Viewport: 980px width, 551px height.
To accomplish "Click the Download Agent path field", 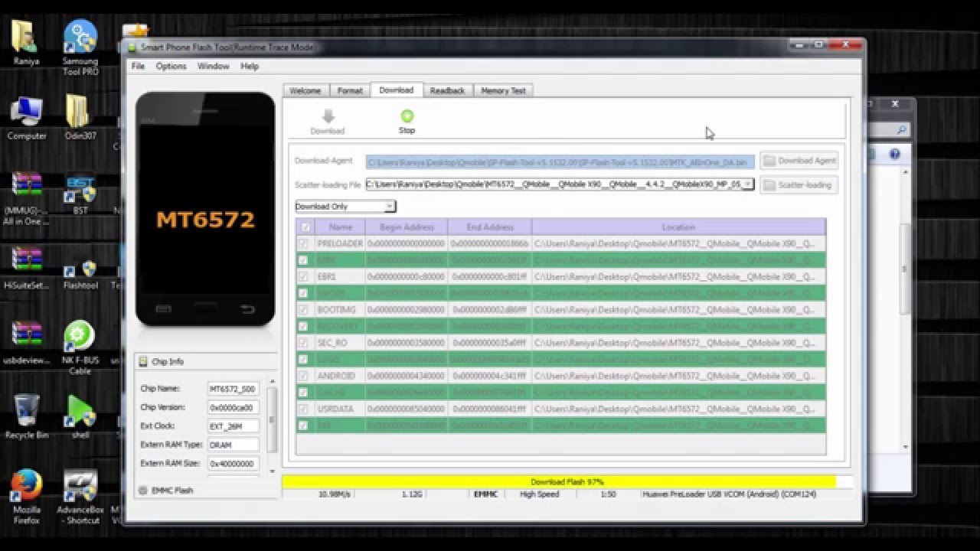I will (x=560, y=162).
